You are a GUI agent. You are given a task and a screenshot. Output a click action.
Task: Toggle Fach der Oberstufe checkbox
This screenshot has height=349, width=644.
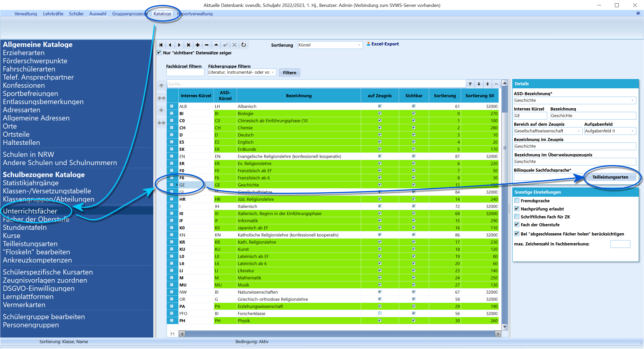point(517,225)
